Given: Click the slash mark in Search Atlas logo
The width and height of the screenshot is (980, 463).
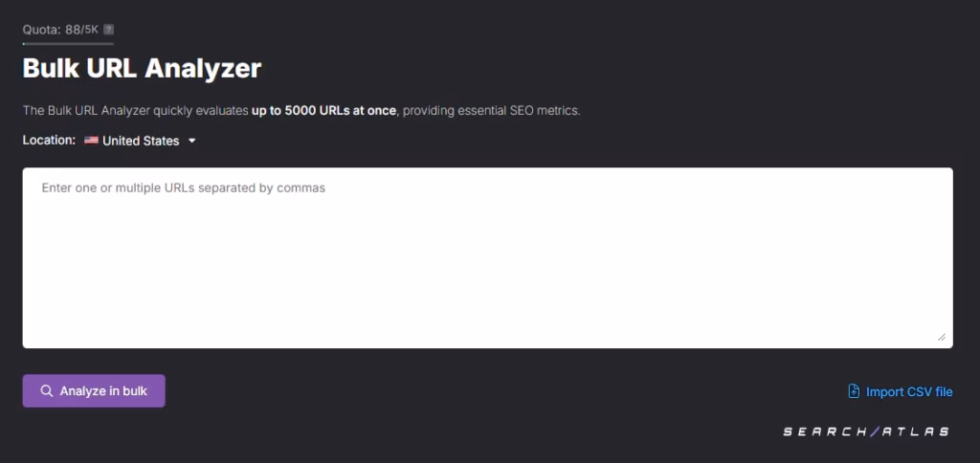Looking at the screenshot, I should (875, 431).
